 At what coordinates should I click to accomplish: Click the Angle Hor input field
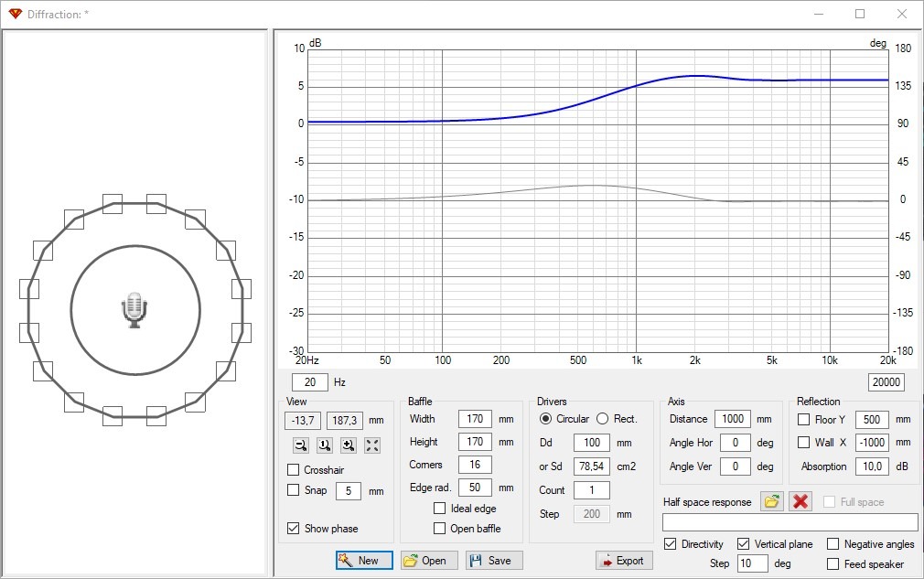click(735, 443)
